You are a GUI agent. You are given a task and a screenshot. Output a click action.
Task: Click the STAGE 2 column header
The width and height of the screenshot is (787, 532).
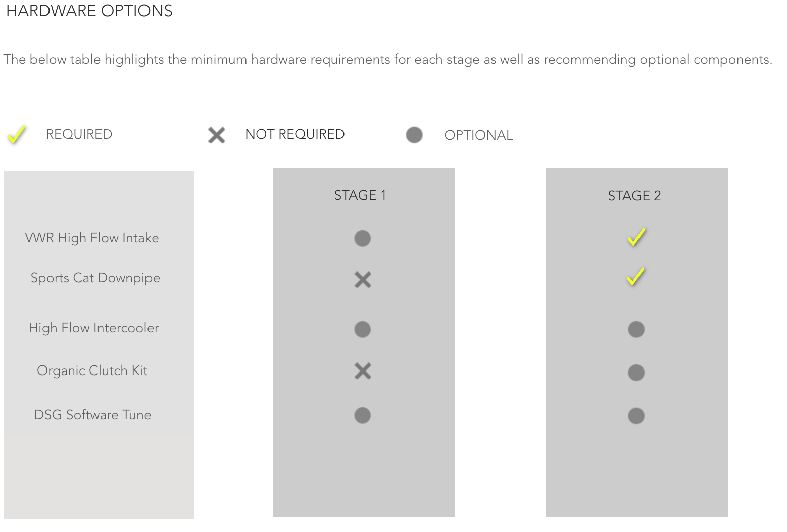634,196
